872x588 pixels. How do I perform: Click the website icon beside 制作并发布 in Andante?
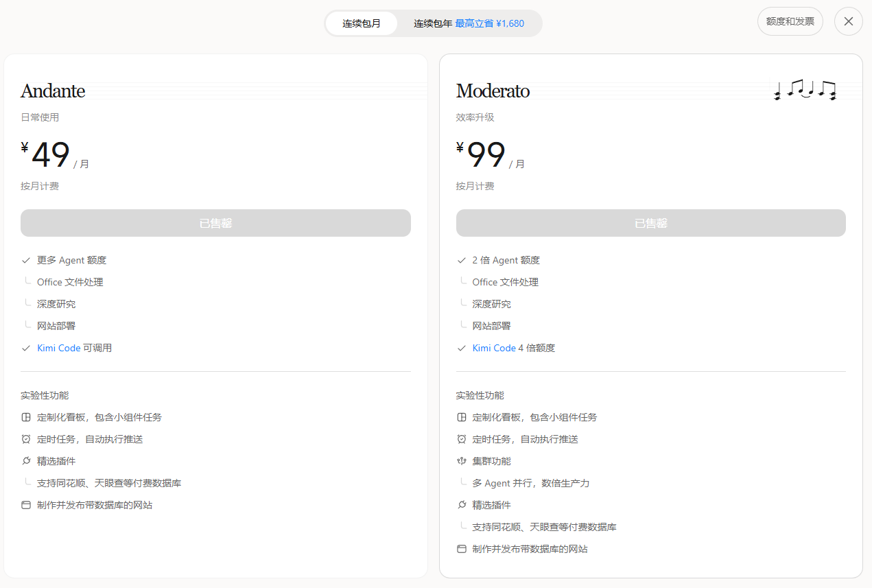pos(26,505)
